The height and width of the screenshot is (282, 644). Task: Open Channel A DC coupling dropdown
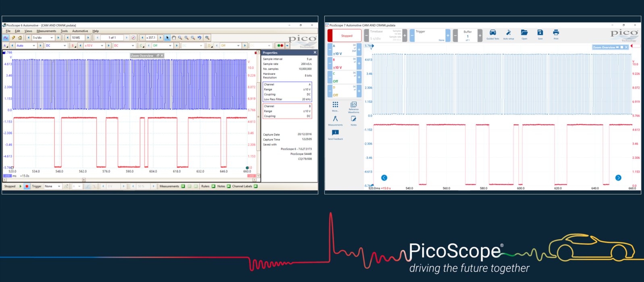click(56, 46)
